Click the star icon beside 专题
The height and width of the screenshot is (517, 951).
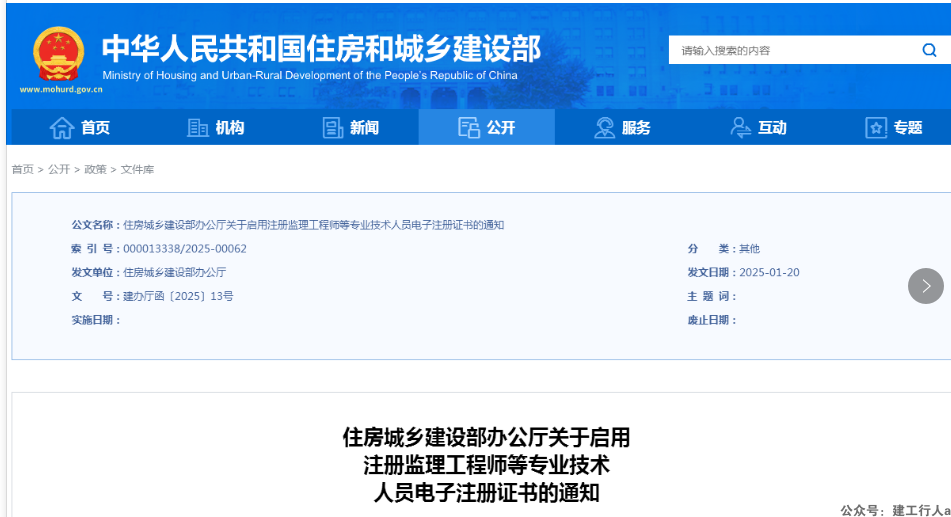tap(876, 128)
